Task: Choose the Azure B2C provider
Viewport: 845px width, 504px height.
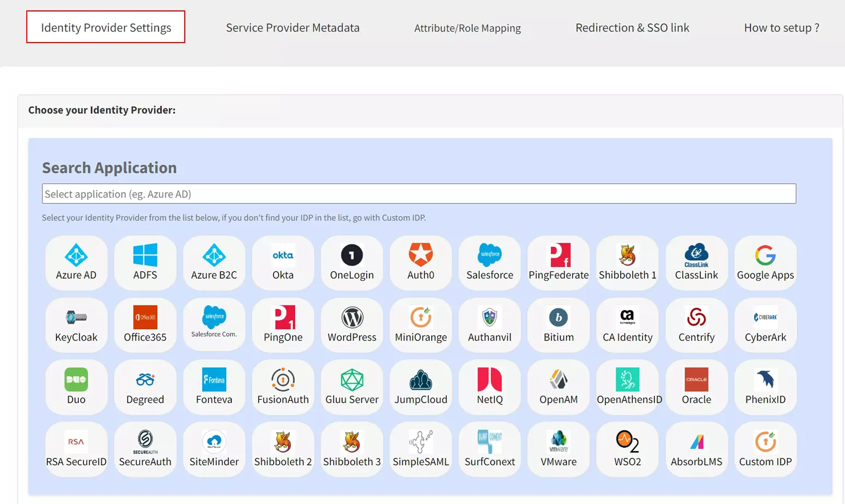Action: [214, 263]
